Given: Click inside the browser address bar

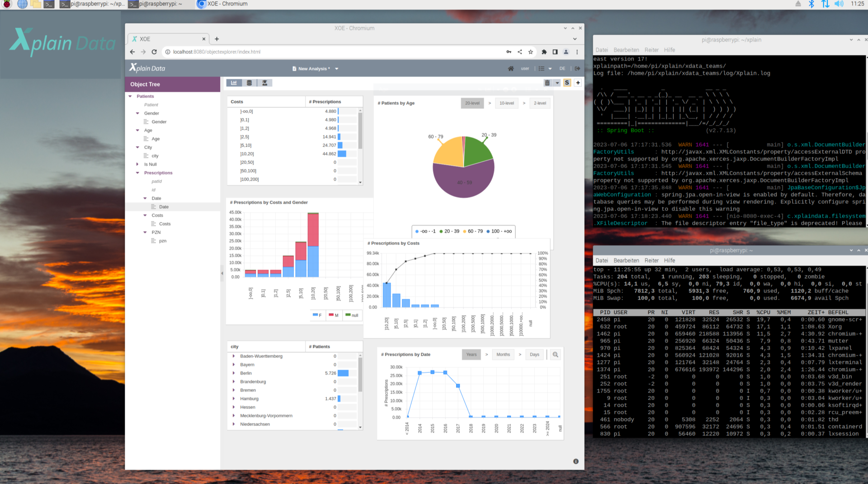Looking at the screenshot, I should point(271,52).
